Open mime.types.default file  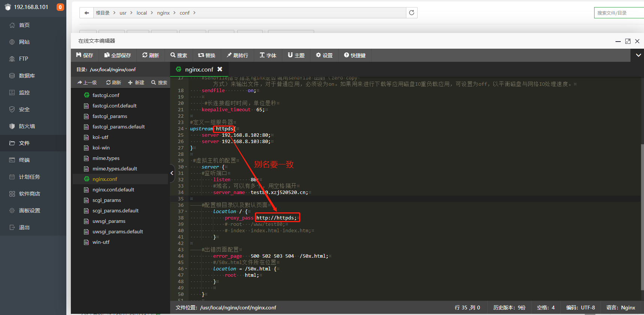click(115, 169)
